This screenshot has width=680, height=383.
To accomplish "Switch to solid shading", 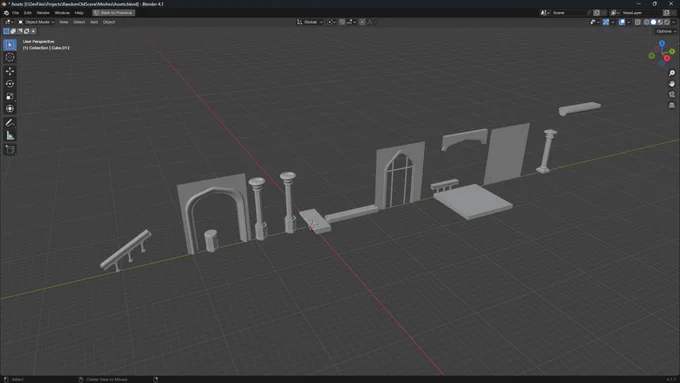I will coord(653,22).
